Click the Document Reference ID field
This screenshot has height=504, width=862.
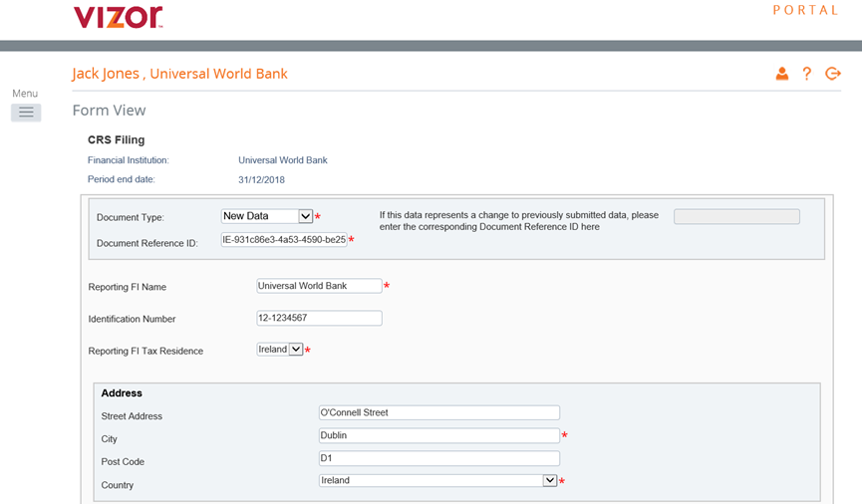coord(284,240)
